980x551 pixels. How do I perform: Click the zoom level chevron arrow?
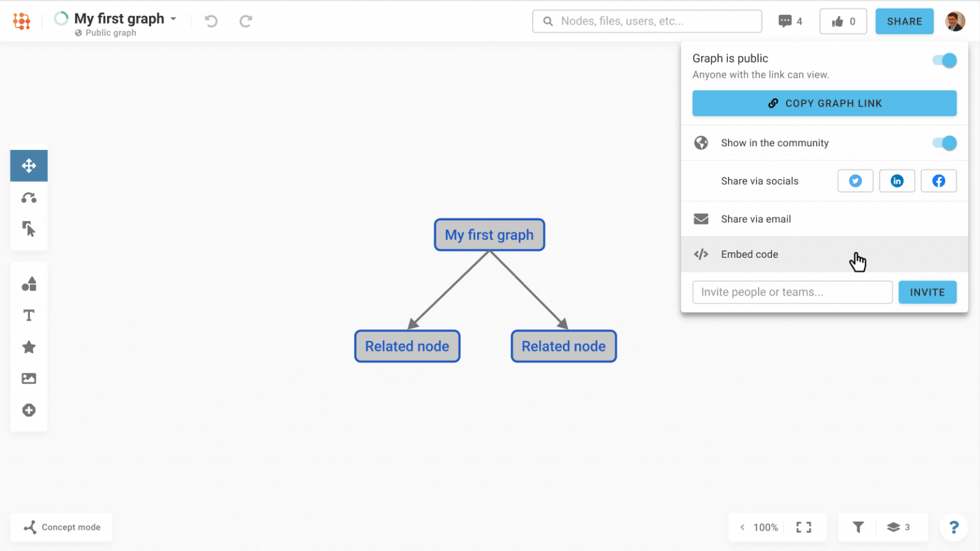pyautogui.click(x=742, y=527)
